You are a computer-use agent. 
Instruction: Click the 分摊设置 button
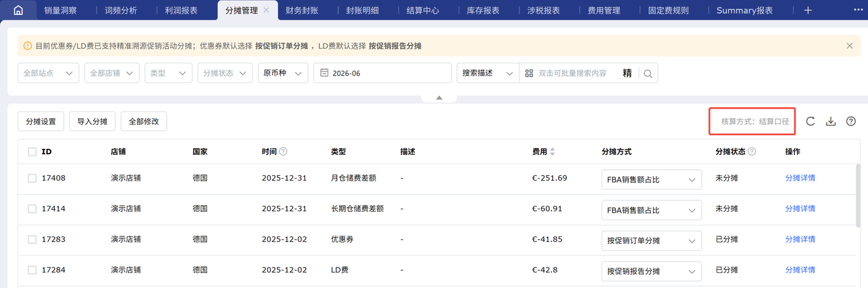(x=41, y=122)
